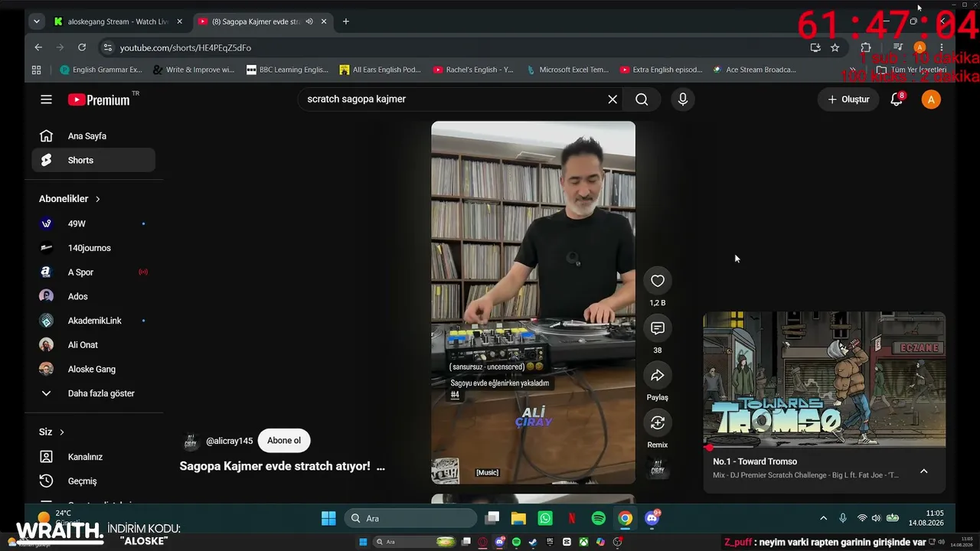Open a new browser tab
The image size is (980, 551).
346,21
